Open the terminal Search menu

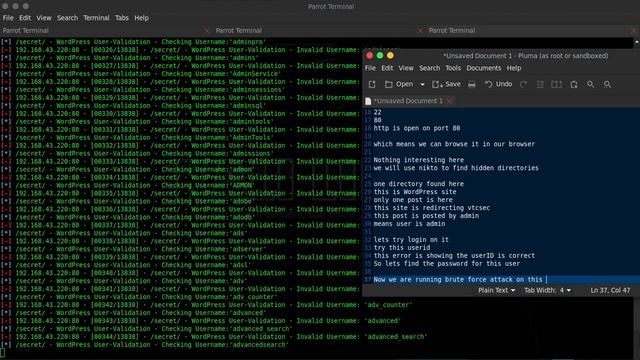(67, 18)
